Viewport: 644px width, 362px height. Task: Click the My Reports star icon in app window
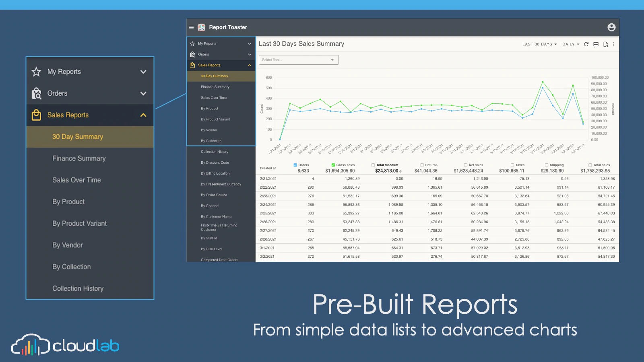[192, 43]
